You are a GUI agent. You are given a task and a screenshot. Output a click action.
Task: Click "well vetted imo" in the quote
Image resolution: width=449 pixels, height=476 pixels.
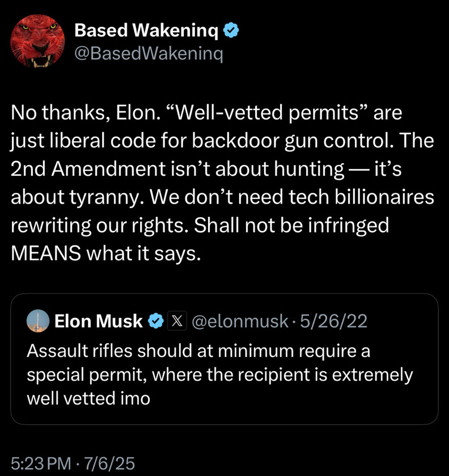88,398
